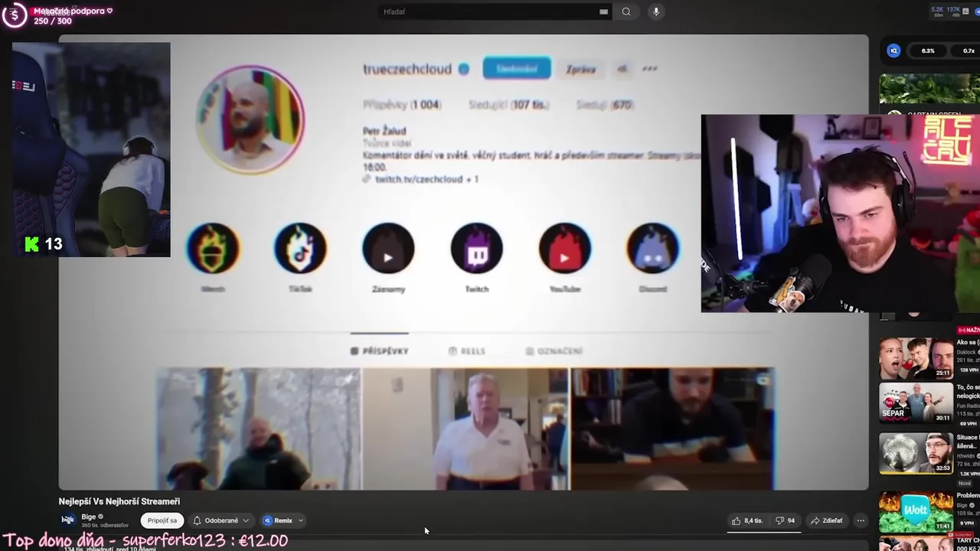Image resolution: width=980 pixels, height=551 pixels.
Task: Click the jungle thumbnail at top of sidebar
Action: tap(929, 90)
